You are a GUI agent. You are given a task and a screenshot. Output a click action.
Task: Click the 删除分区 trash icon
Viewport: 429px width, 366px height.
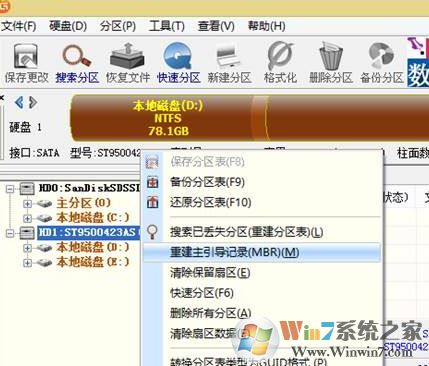click(331, 56)
